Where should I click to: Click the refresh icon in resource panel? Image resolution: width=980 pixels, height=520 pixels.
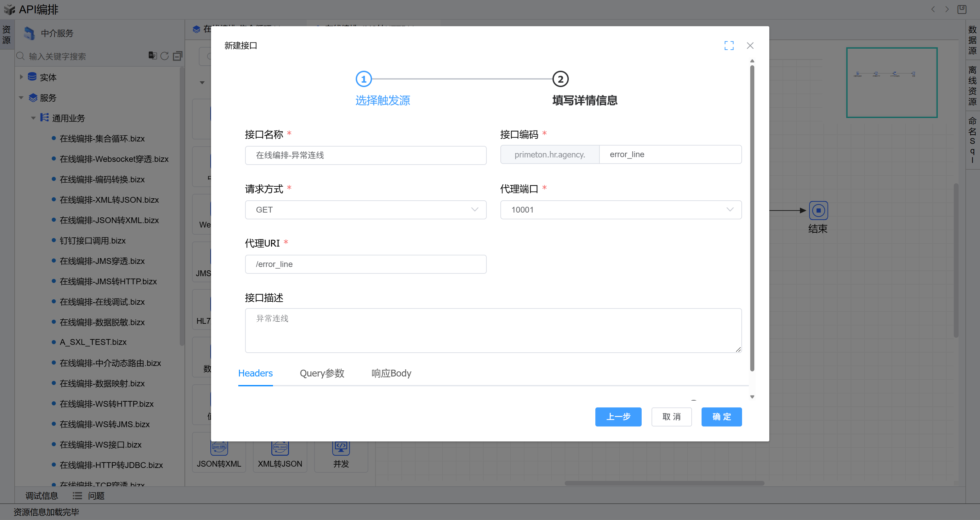coord(164,56)
